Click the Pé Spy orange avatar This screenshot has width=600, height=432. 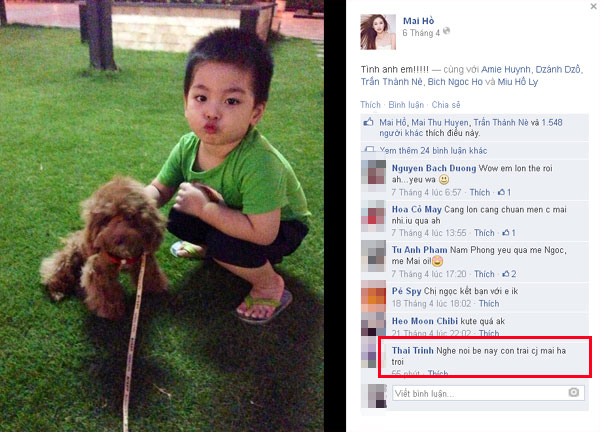tap(373, 297)
